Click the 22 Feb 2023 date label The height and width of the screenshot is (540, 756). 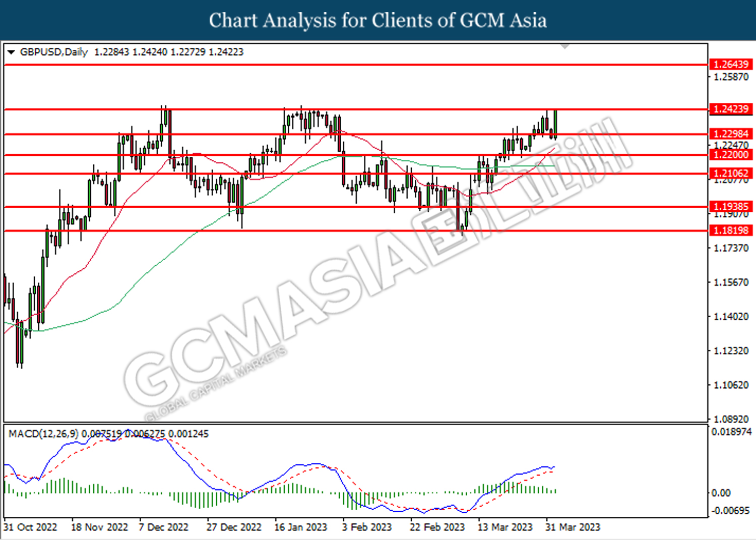pyautogui.click(x=437, y=527)
